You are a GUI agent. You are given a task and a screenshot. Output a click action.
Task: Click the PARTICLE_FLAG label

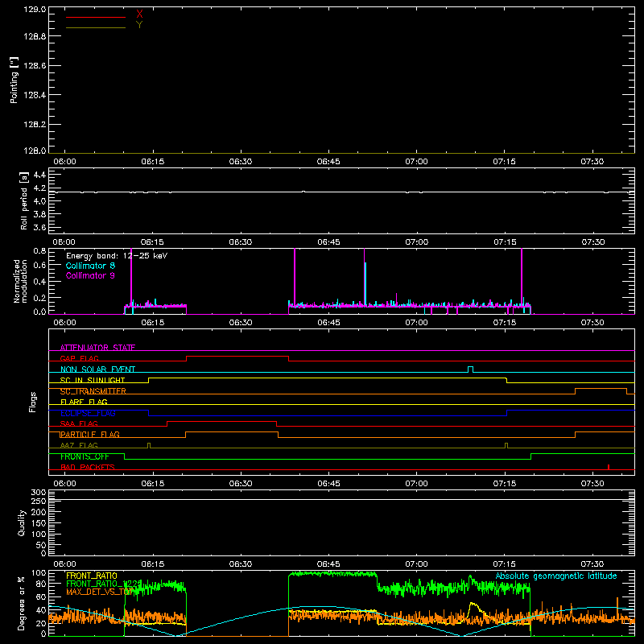(90, 434)
